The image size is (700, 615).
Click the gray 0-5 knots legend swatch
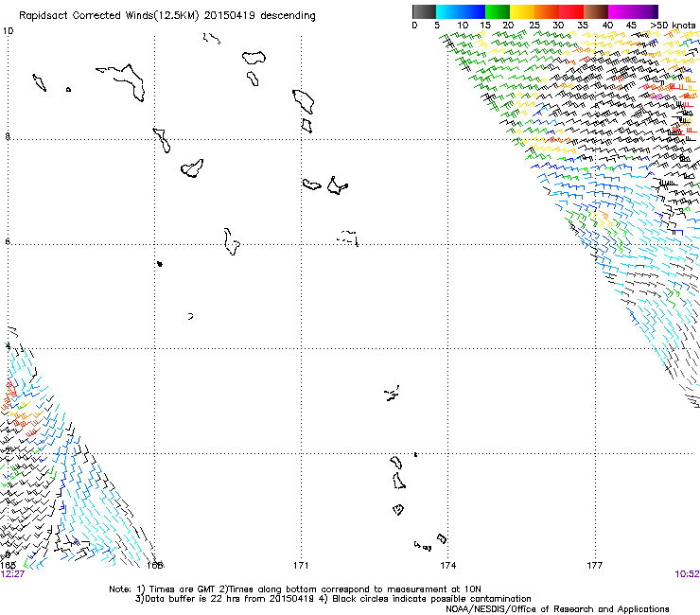pyautogui.click(x=424, y=11)
